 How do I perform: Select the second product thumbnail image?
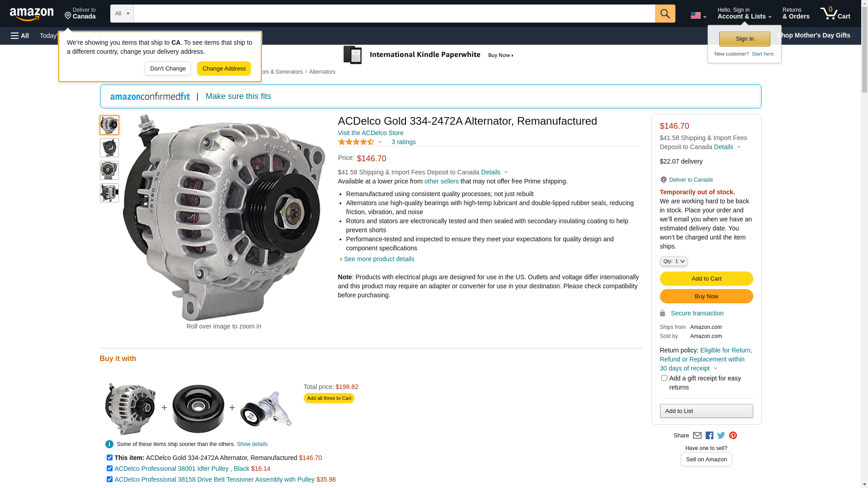[x=109, y=148]
